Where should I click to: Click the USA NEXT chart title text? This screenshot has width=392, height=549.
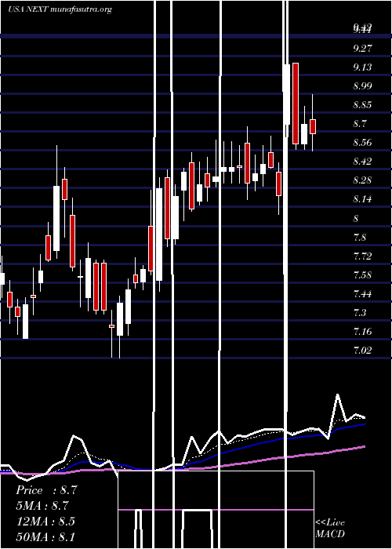(60, 9)
